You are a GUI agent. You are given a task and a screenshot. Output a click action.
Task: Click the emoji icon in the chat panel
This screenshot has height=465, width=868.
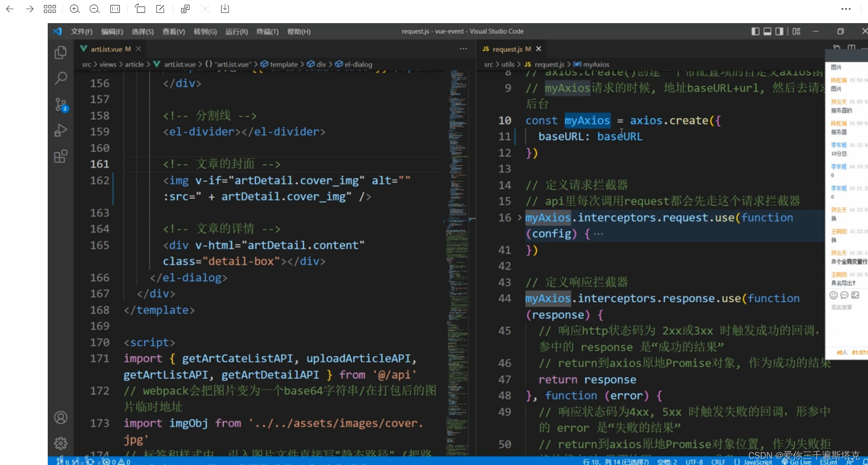(x=833, y=295)
